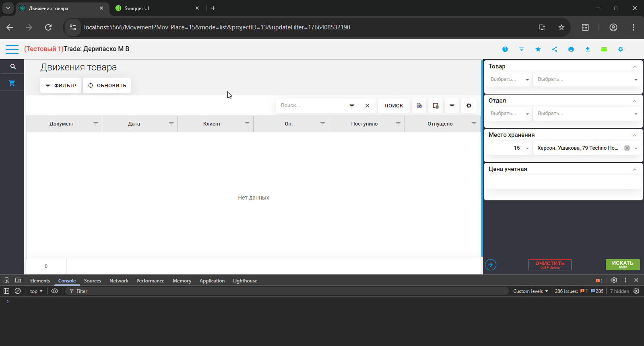Open DevTools Sources tab
Viewport: 644px width, 346px height.
pos(93,281)
